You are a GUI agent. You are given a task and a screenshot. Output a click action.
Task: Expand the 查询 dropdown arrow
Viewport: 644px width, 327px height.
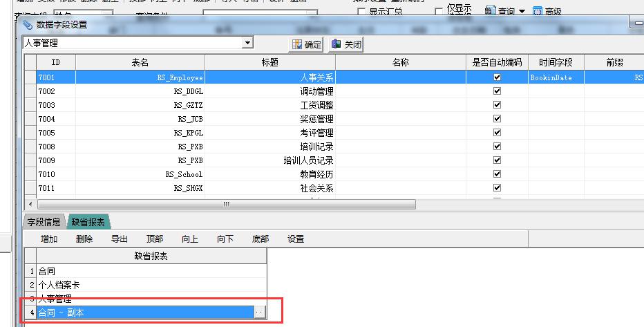pyautogui.click(x=522, y=11)
